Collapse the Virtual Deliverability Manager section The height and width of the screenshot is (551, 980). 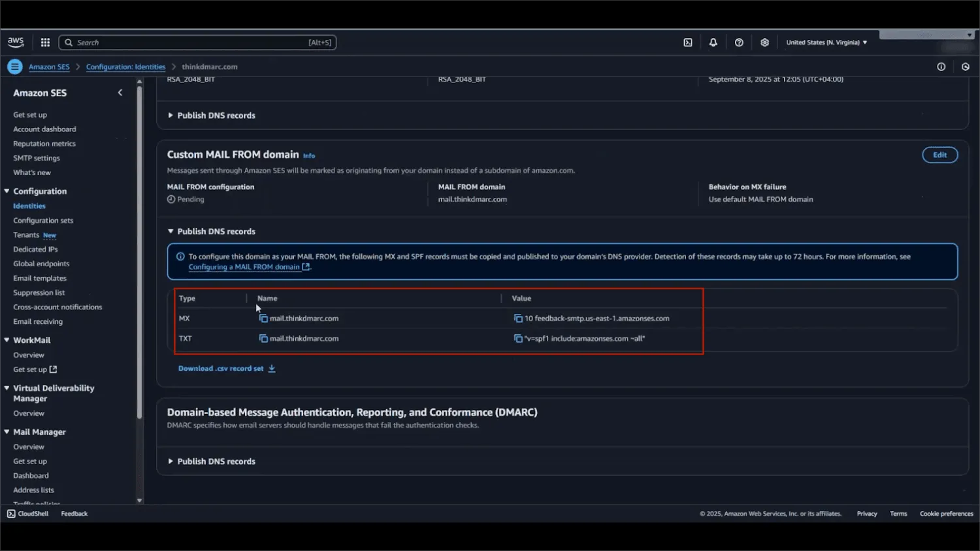coord(7,388)
